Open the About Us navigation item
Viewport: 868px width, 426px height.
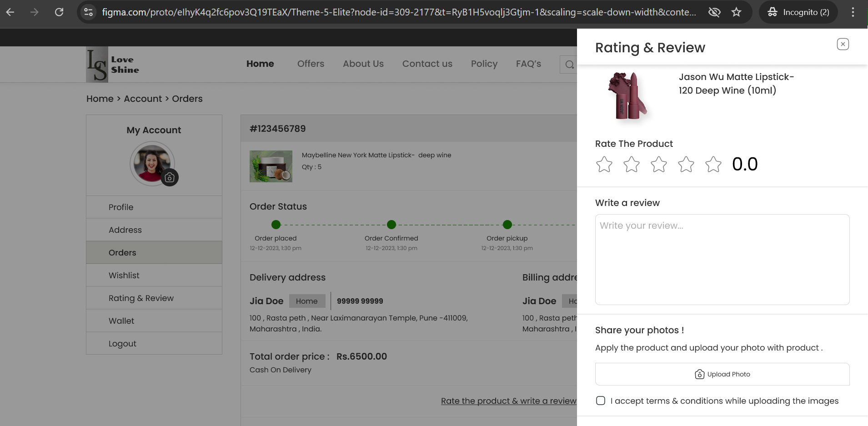(x=363, y=64)
